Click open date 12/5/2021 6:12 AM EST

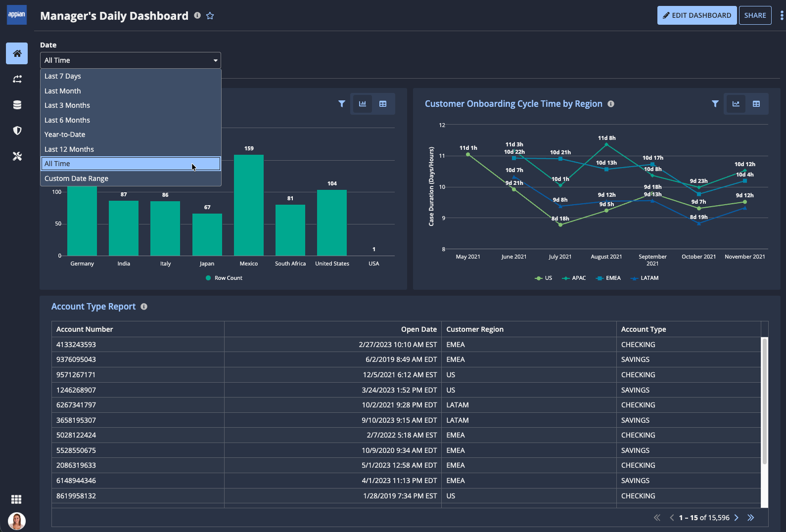[400, 375]
